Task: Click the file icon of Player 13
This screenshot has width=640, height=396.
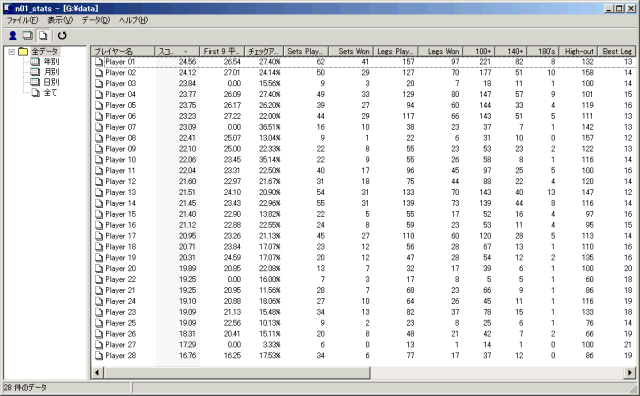Action: (99, 193)
